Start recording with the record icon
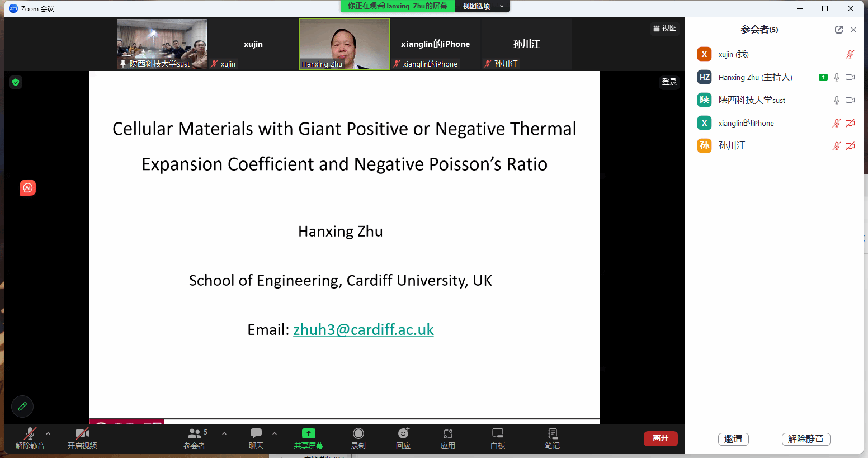868x458 pixels. [x=358, y=434]
